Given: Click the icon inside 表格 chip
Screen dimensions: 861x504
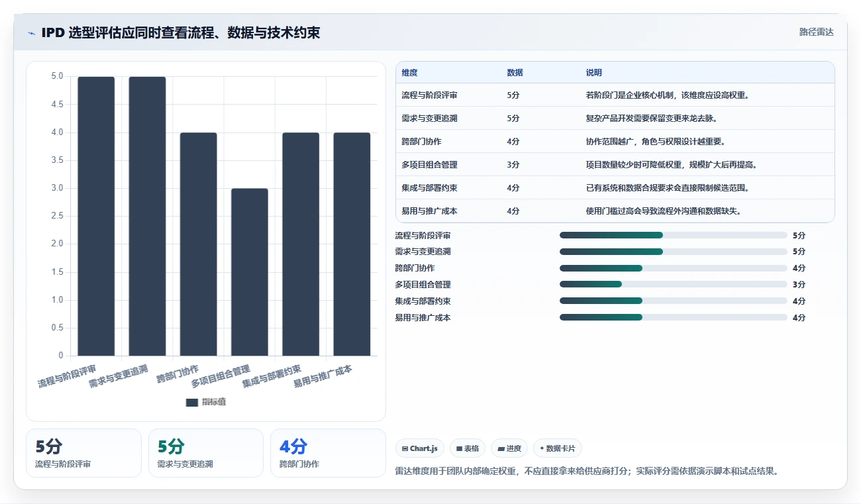Looking at the screenshot, I should point(459,448).
